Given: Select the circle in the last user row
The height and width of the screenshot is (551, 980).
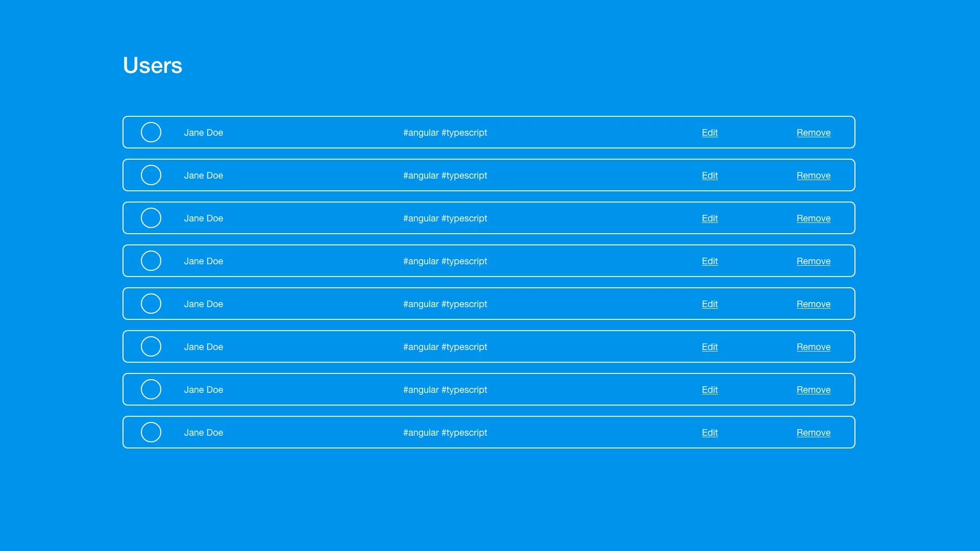Looking at the screenshot, I should point(151,432).
